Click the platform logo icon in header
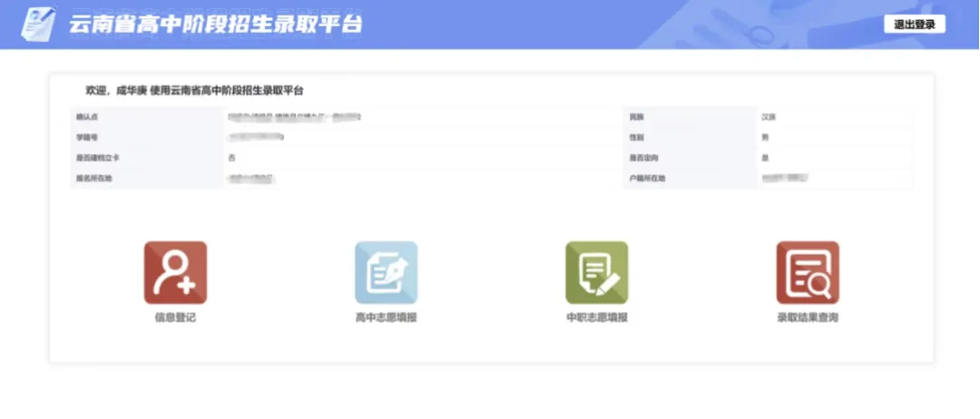Viewport: 980px width, 419px height. tap(37, 24)
